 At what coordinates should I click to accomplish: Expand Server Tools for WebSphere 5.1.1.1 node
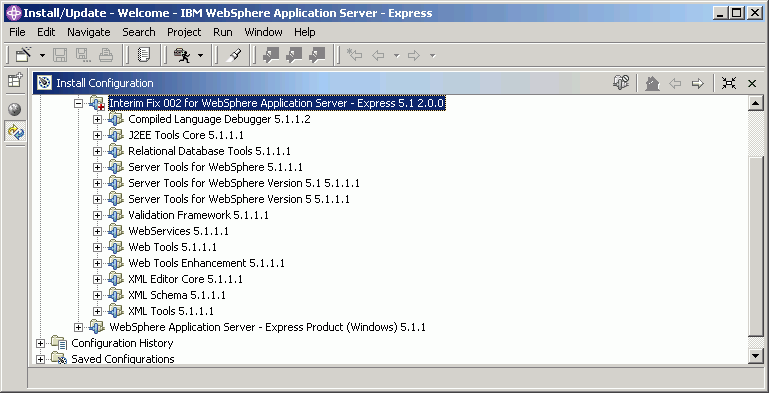(97, 167)
